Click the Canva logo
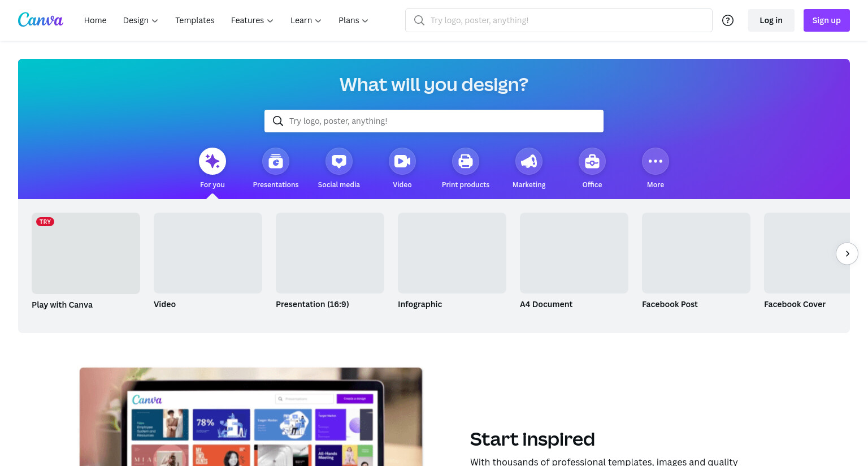 coord(41,20)
